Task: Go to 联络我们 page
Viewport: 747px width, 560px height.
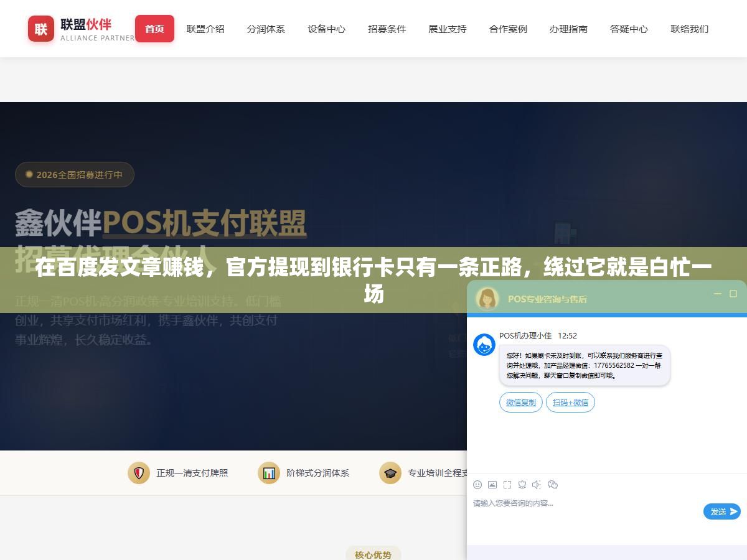Action: click(689, 29)
